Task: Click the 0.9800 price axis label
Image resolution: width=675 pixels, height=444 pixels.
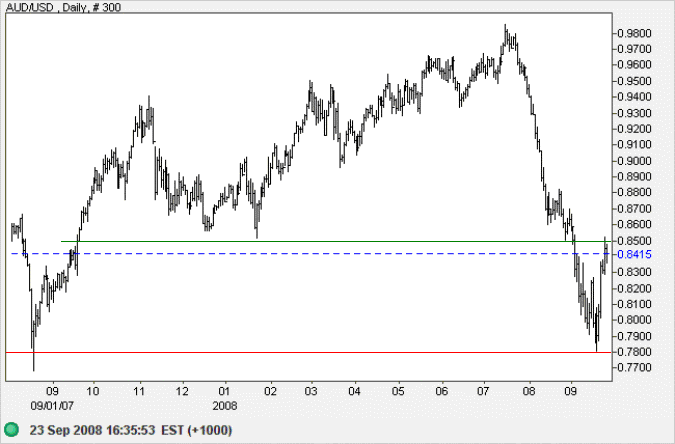Action: pos(634,33)
